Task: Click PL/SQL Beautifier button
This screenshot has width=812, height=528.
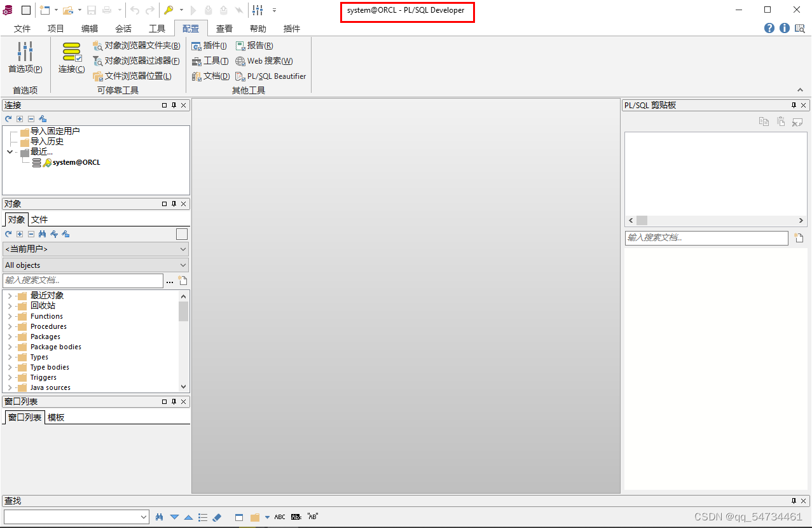Action: (x=271, y=76)
